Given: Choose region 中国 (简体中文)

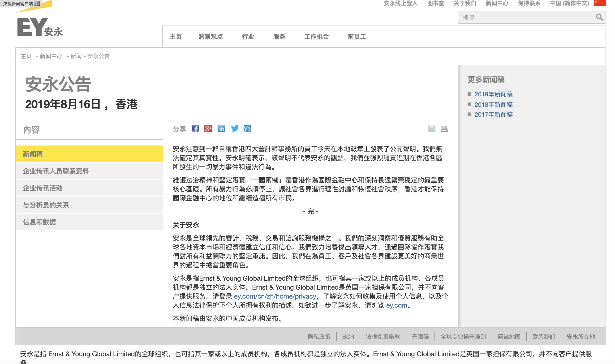Looking at the screenshot, I should tap(569, 3).
